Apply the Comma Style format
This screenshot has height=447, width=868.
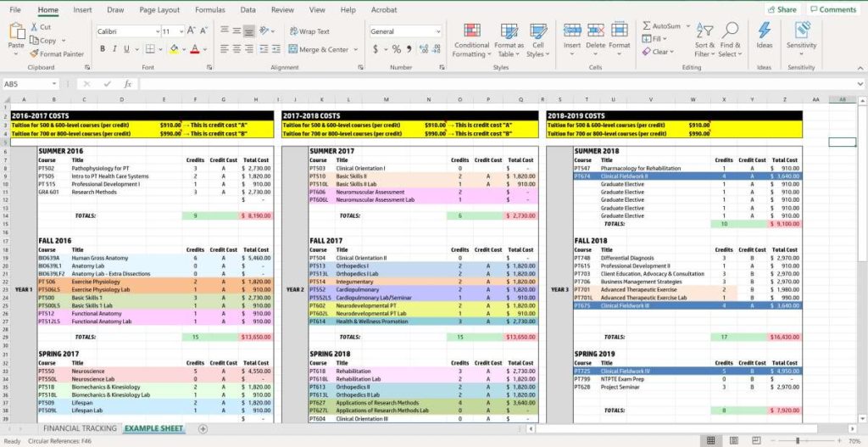tap(409, 49)
